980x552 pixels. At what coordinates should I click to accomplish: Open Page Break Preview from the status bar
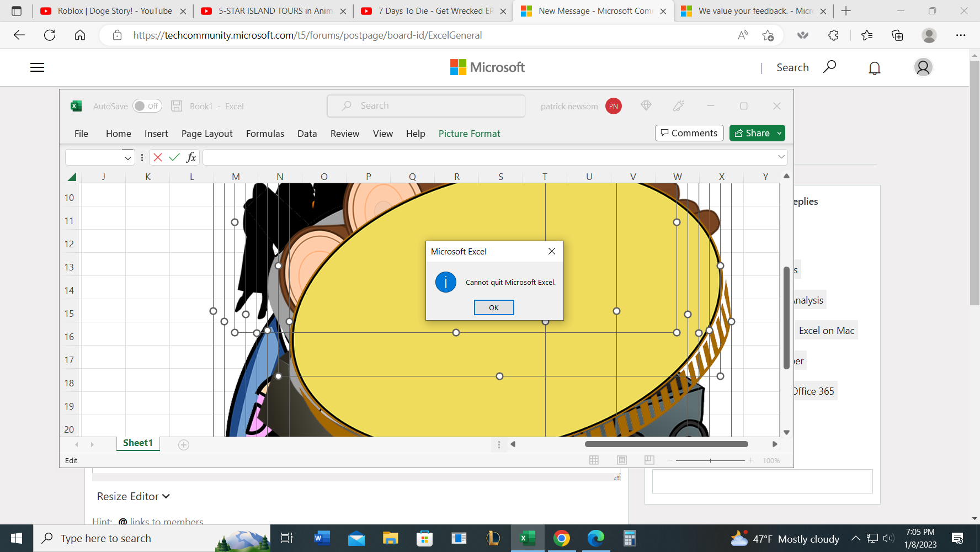(x=649, y=460)
